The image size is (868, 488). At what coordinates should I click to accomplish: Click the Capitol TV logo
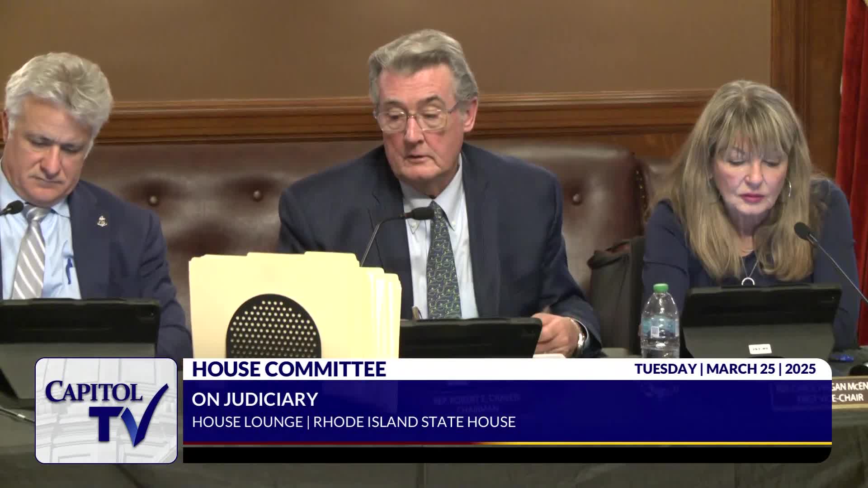pyautogui.click(x=106, y=410)
